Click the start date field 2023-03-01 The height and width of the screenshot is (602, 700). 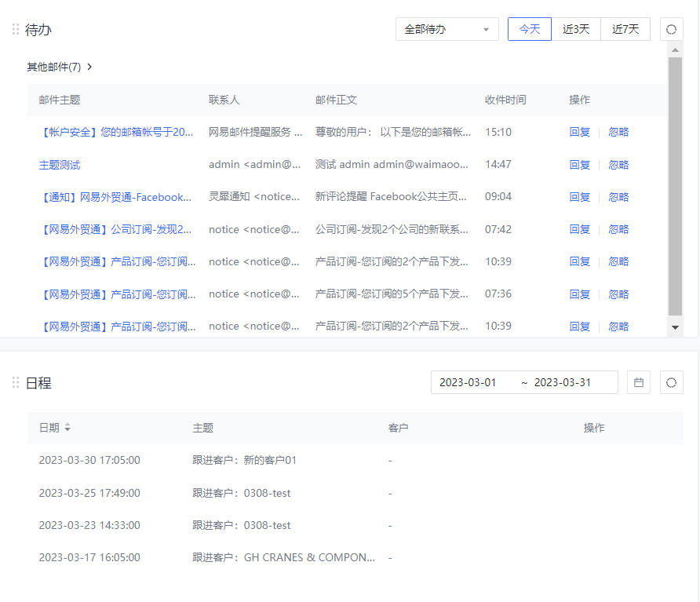point(468,383)
